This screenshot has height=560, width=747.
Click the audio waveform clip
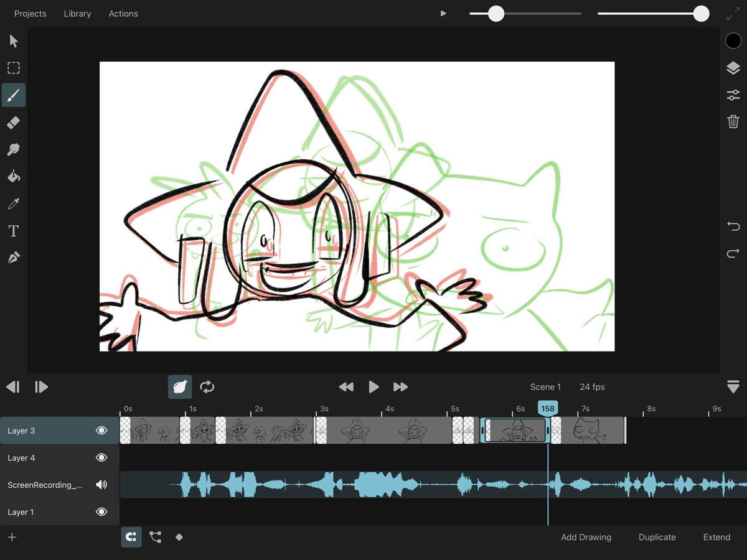(x=433, y=485)
